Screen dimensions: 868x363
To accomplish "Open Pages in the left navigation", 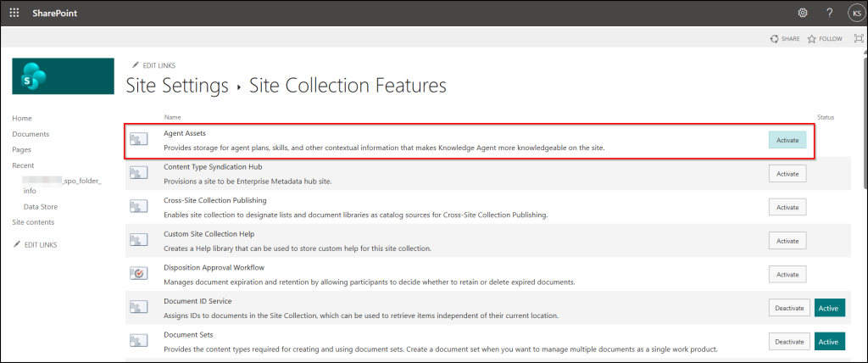I will [21, 149].
